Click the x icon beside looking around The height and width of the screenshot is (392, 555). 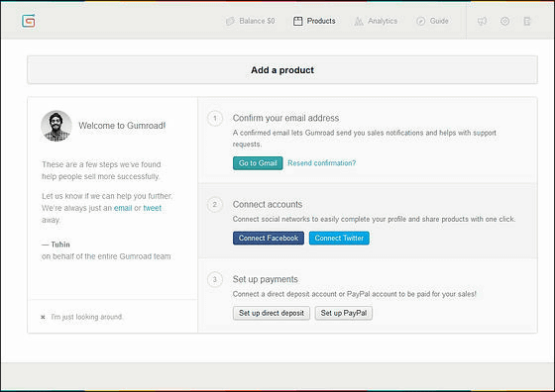43,317
